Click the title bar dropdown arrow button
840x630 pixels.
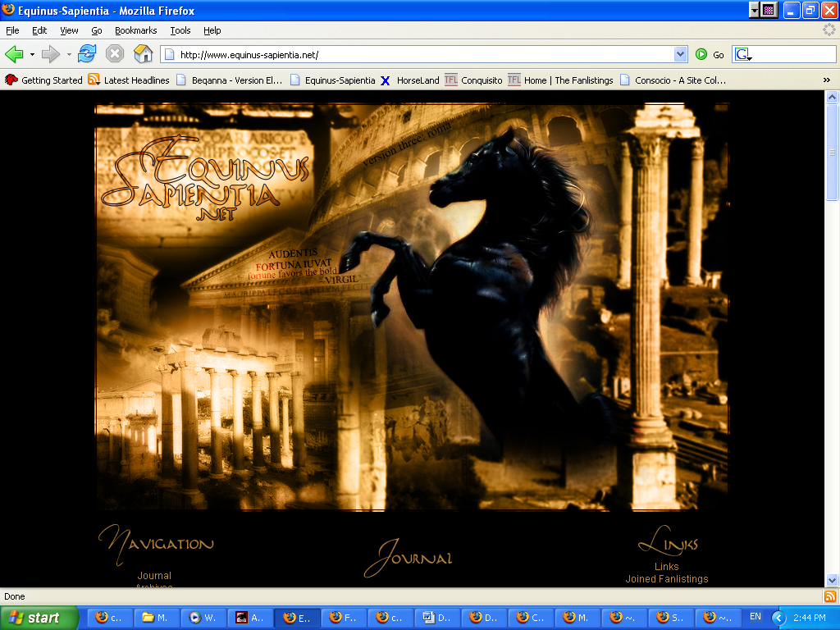755,10
